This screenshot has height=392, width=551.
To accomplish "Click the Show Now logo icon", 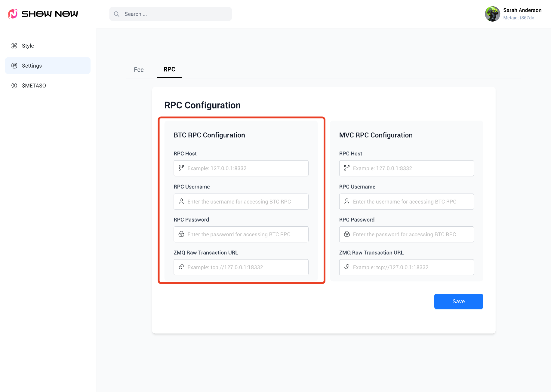I will coord(13,14).
